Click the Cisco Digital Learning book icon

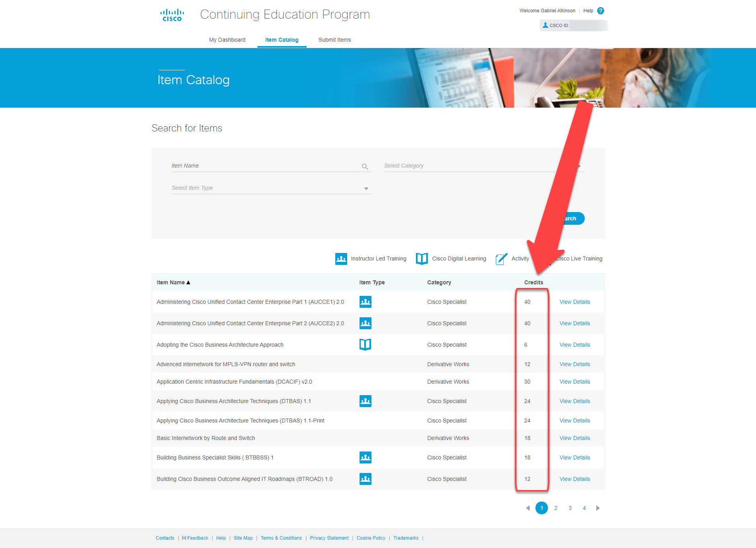tap(422, 259)
